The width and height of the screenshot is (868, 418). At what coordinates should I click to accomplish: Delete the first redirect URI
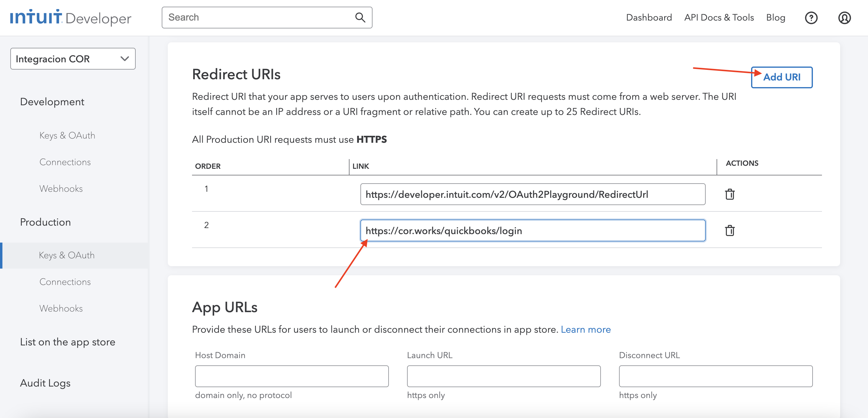(x=730, y=194)
